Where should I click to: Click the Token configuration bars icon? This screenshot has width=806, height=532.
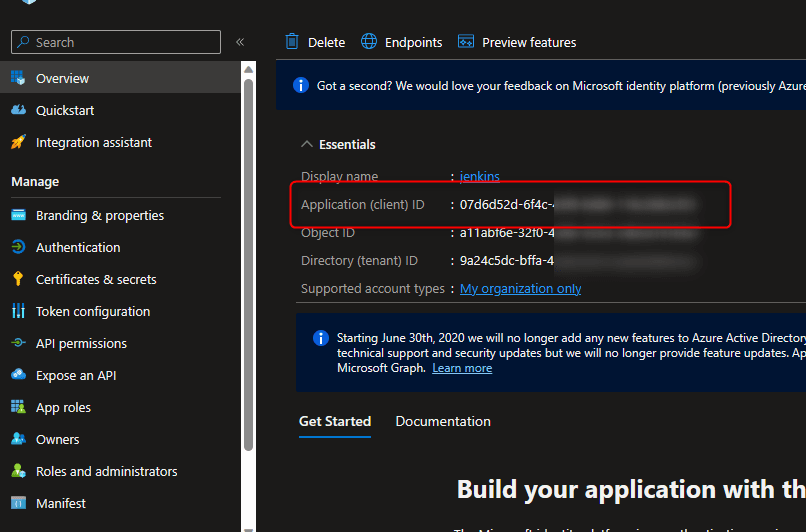pos(19,310)
